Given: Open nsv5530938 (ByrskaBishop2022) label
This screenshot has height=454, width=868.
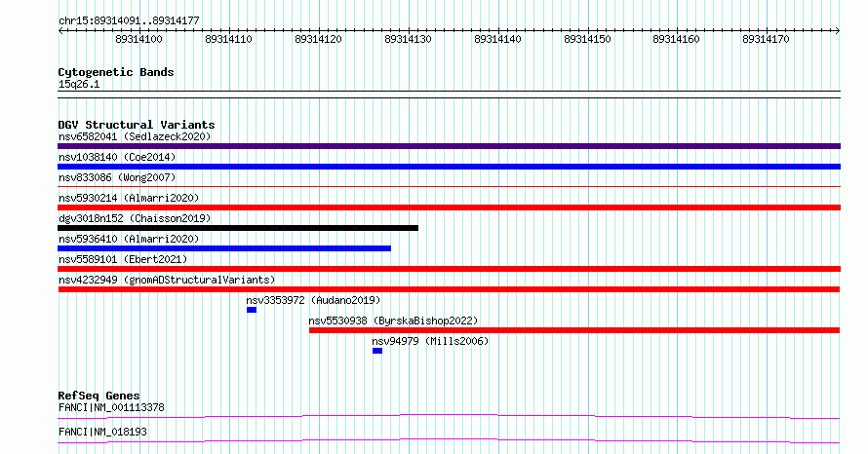Looking at the screenshot, I should tap(393, 321).
